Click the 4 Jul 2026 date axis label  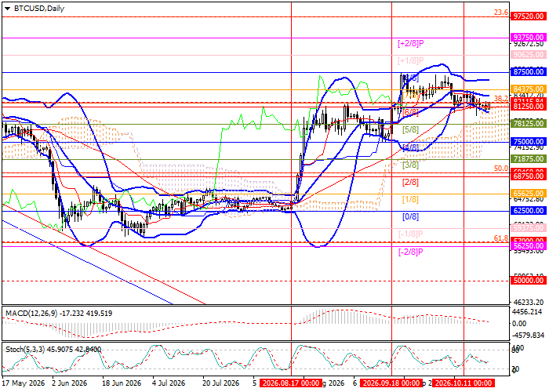[x=169, y=383]
